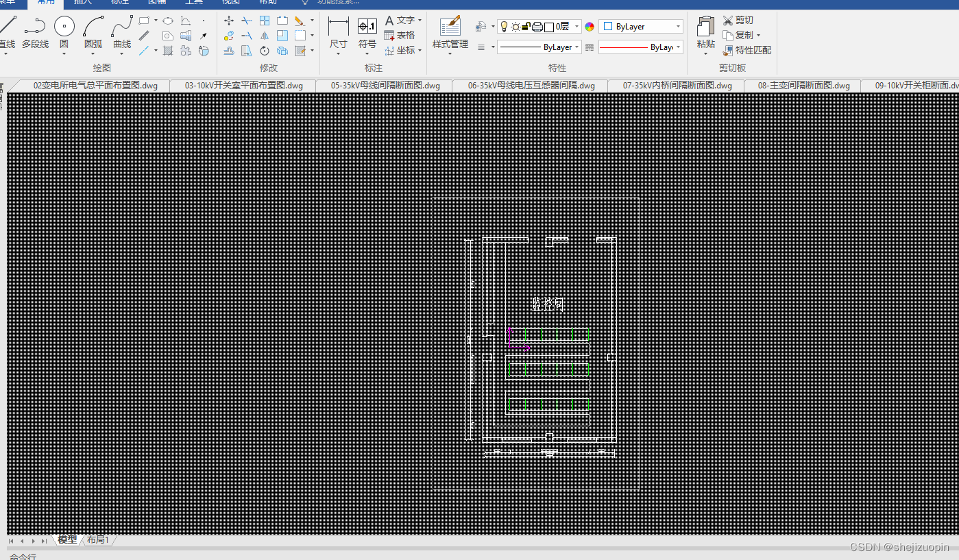
Task: Open 02变电所电气总平面布置图.dwg tab
Action: 96,86
